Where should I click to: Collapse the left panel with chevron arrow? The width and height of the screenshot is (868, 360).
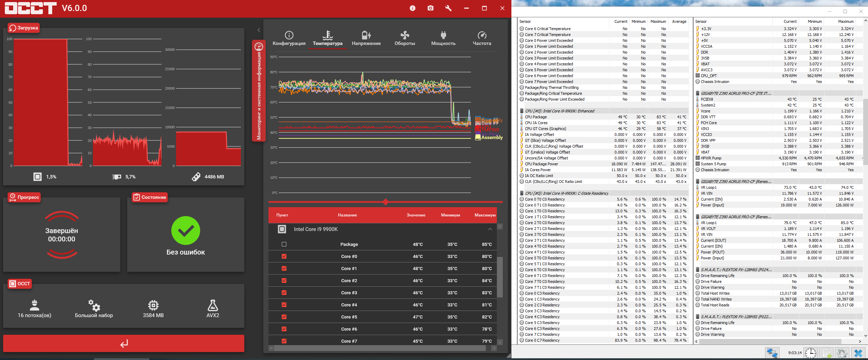coord(258,30)
